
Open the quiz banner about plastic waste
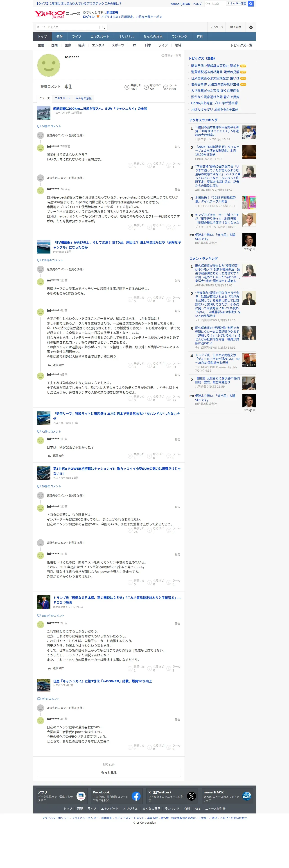click(78, 4)
